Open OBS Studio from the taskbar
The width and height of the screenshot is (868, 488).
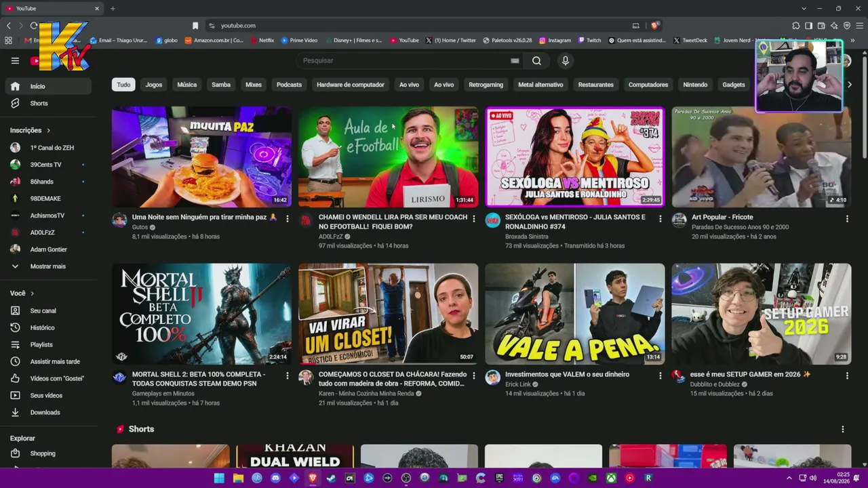406,478
